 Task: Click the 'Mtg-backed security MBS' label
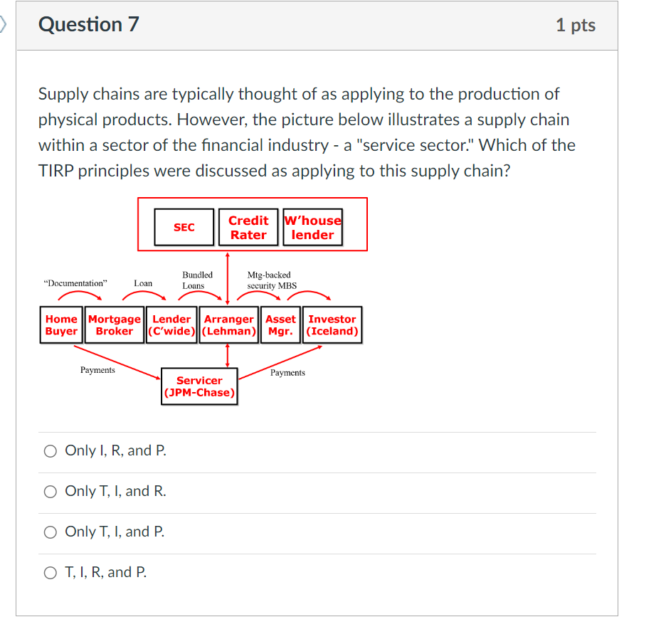click(x=272, y=280)
